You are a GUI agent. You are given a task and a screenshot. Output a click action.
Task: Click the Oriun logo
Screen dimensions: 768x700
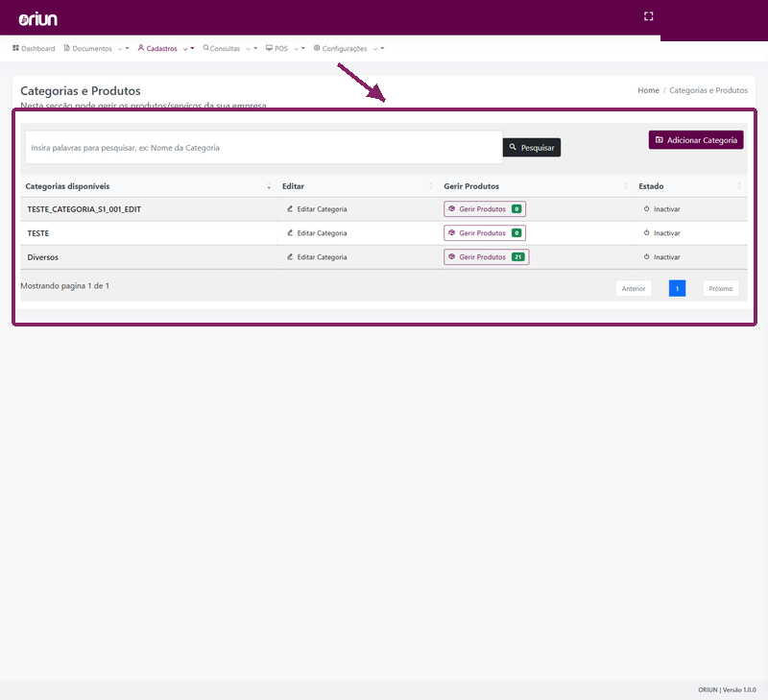point(37,19)
